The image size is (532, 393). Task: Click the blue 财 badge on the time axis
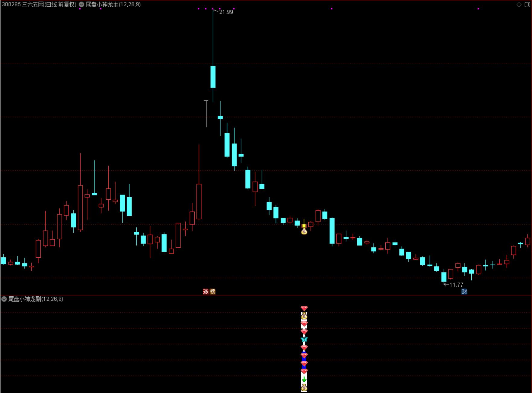tap(464, 292)
